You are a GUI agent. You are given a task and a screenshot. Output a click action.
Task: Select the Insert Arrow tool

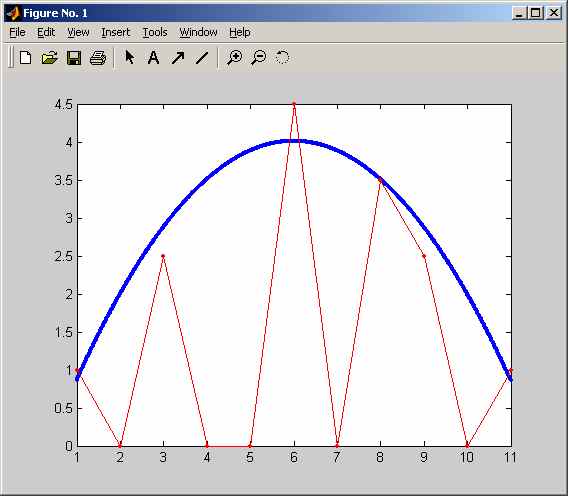click(178, 58)
